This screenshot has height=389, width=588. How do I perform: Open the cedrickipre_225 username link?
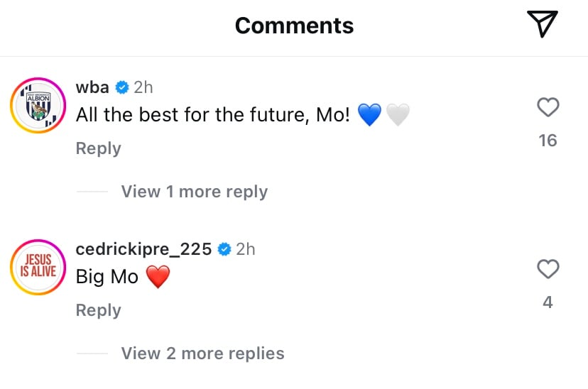[x=143, y=249]
